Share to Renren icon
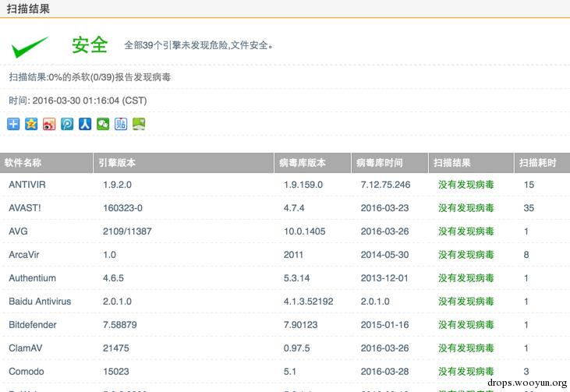 (85, 124)
